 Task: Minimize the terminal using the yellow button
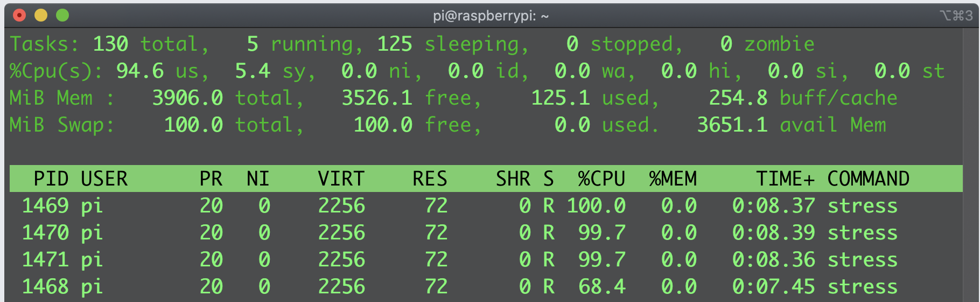coord(41,15)
